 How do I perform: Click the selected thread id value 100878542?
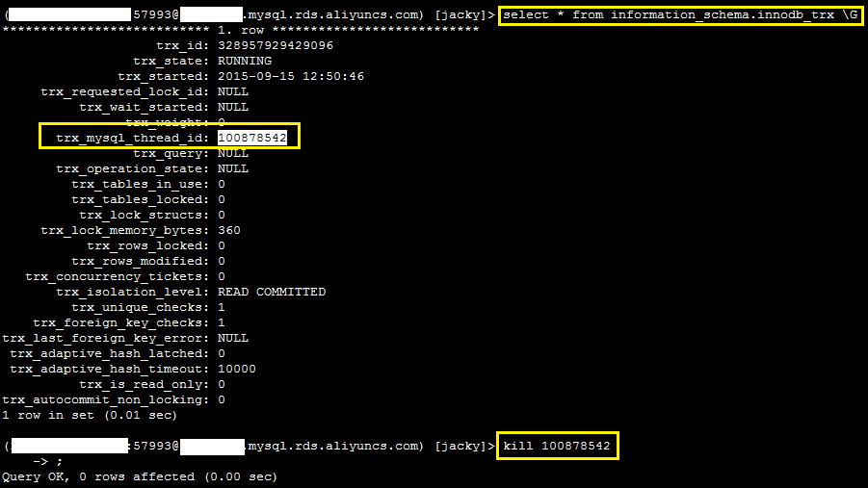click(252, 138)
